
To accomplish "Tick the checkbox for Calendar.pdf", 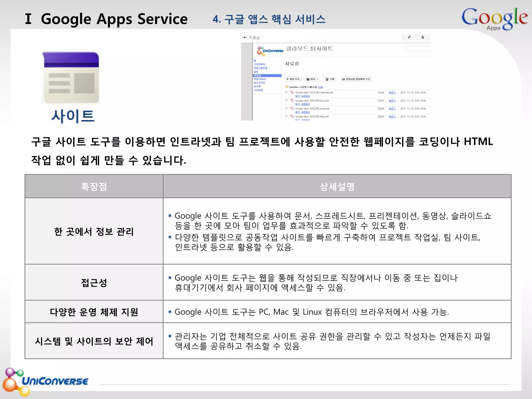I will pyautogui.click(x=287, y=93).
